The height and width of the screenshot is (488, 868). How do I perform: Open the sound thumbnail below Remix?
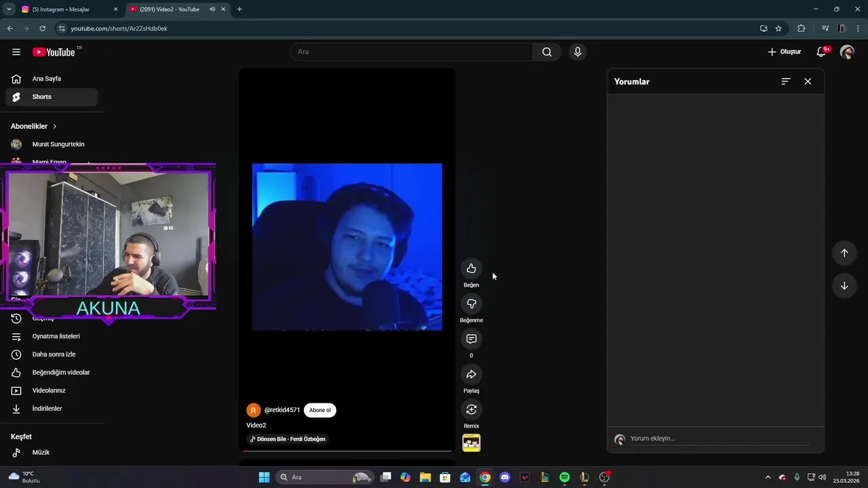coord(471,443)
